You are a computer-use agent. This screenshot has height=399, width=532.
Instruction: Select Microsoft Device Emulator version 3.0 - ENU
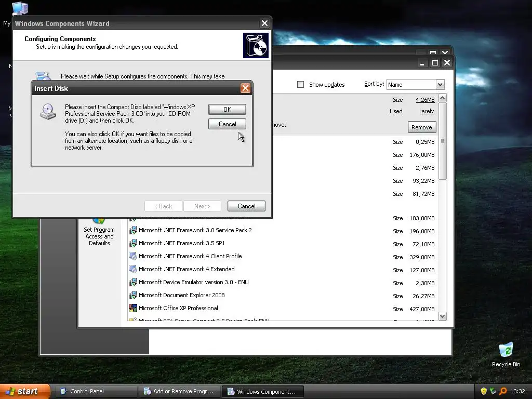(x=193, y=282)
